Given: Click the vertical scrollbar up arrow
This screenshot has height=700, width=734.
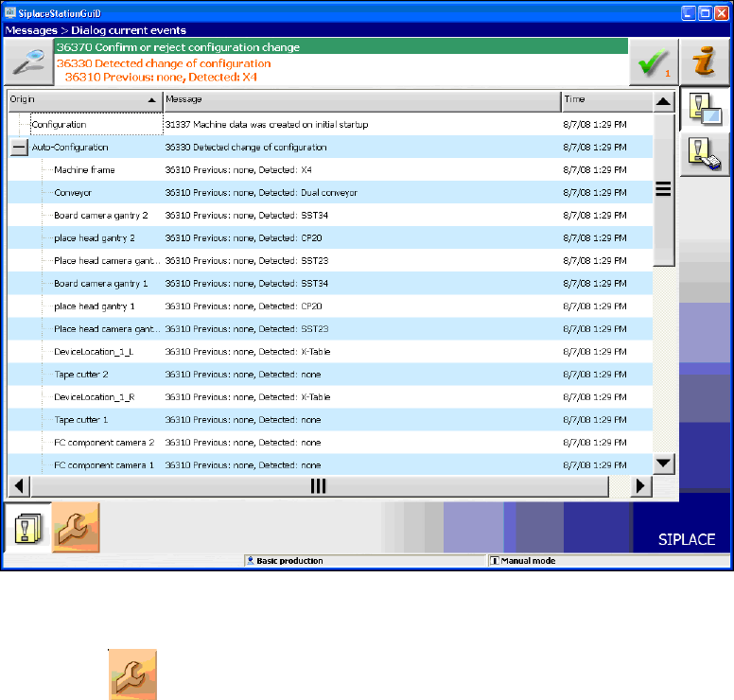Looking at the screenshot, I should (663, 101).
